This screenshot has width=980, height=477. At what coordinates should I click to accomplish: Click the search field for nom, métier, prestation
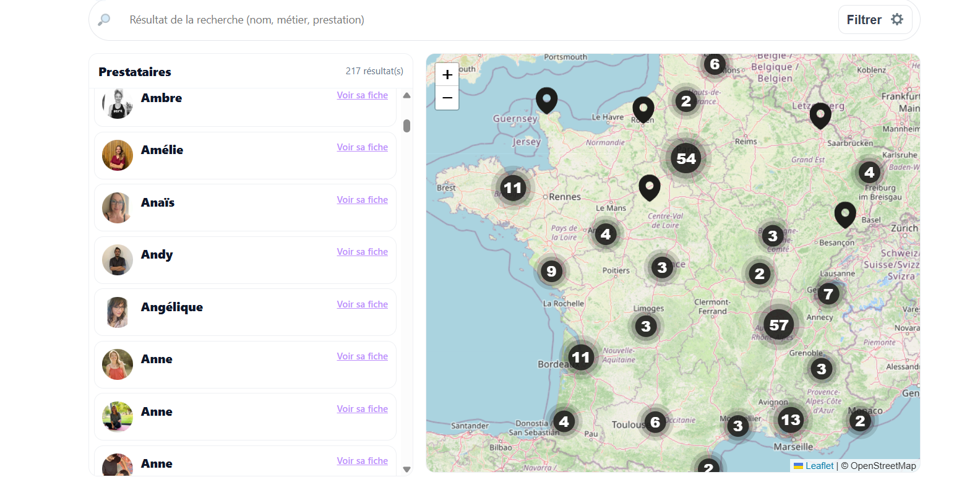click(470, 20)
